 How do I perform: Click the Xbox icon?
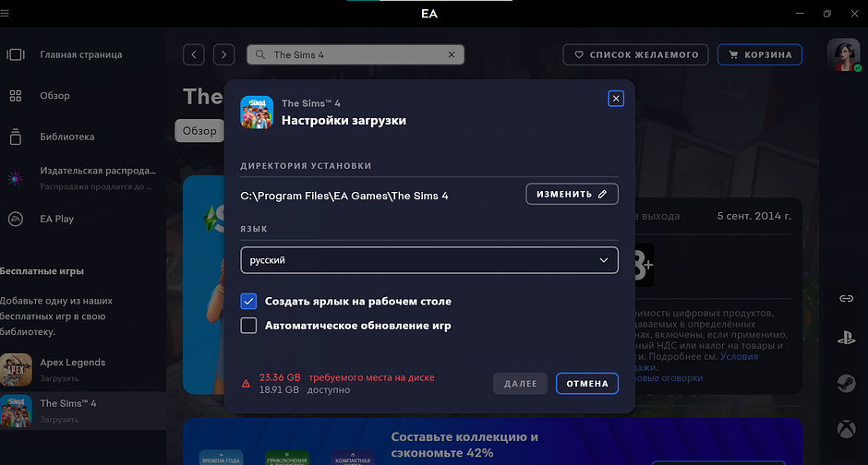[847, 429]
